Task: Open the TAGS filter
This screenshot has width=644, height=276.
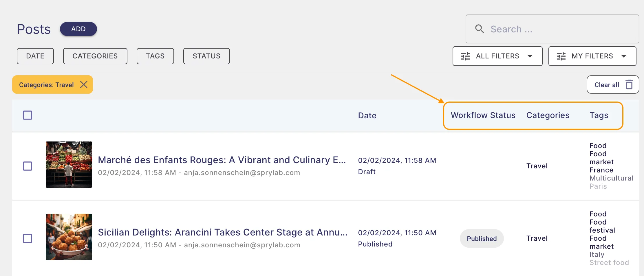Action: pyautogui.click(x=155, y=56)
